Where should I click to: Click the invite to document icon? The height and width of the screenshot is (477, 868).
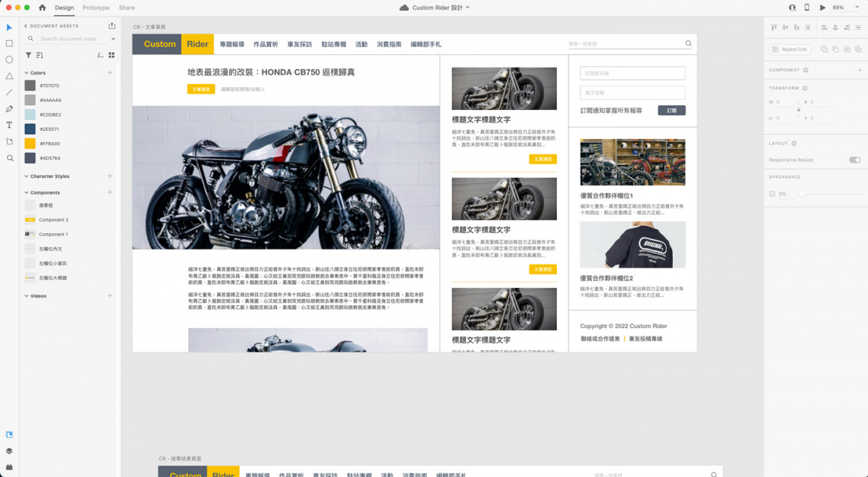coord(792,7)
